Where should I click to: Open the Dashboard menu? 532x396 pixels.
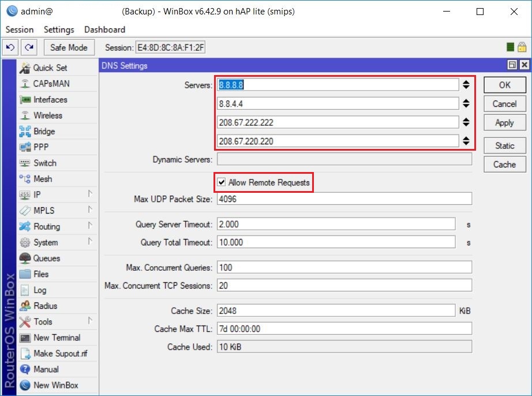[105, 30]
